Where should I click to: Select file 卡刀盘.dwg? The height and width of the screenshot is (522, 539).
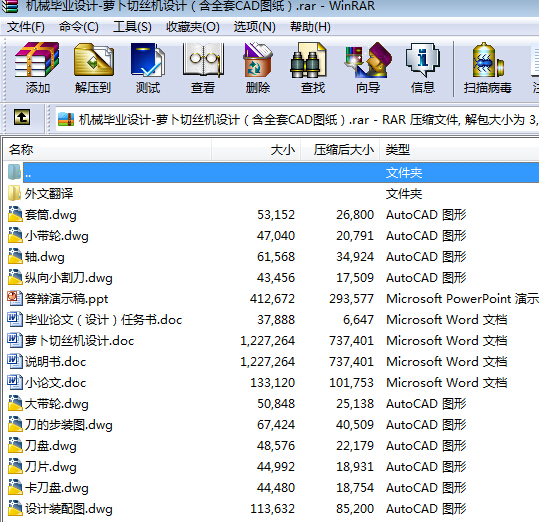click(x=56, y=488)
